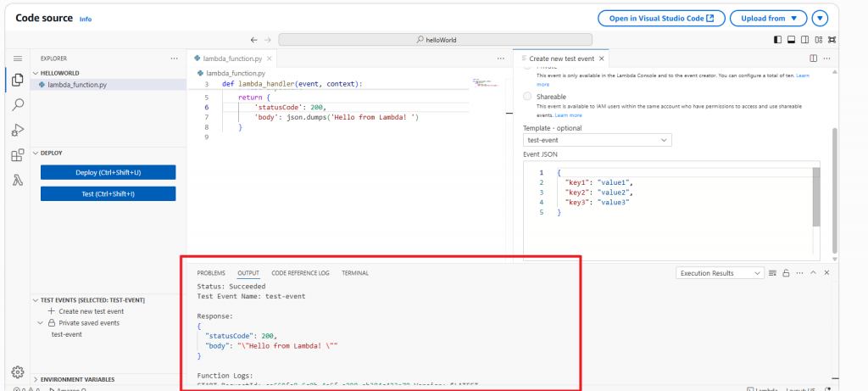The width and height of the screenshot is (868, 391).
Task: Open the Customize Layout icon
Action: pyautogui.click(x=819, y=40)
